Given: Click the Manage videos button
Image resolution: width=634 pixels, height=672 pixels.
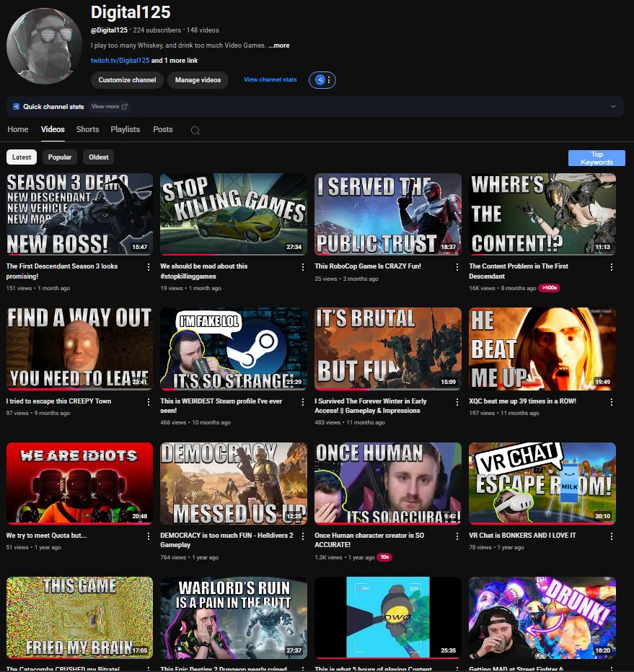Looking at the screenshot, I should point(198,80).
